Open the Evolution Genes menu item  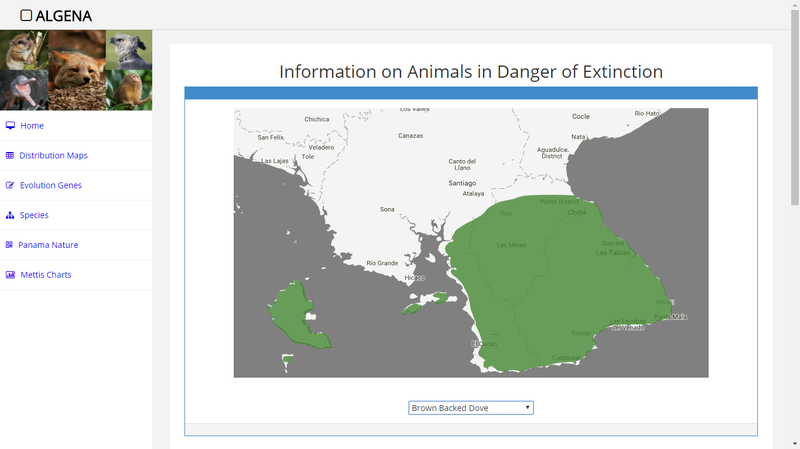50,186
